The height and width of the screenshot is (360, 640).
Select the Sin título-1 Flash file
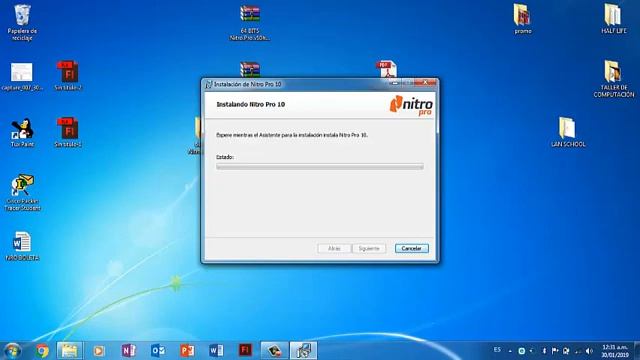[68, 133]
